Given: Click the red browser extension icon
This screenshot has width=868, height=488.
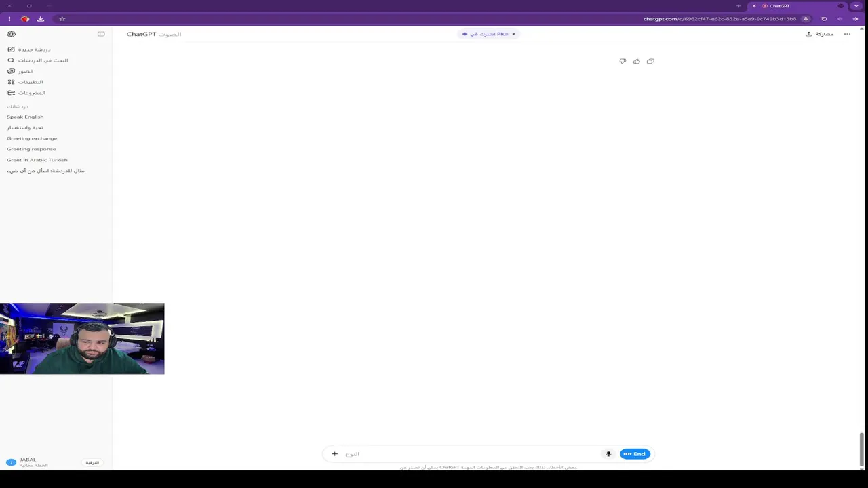Looking at the screenshot, I should coord(25,19).
